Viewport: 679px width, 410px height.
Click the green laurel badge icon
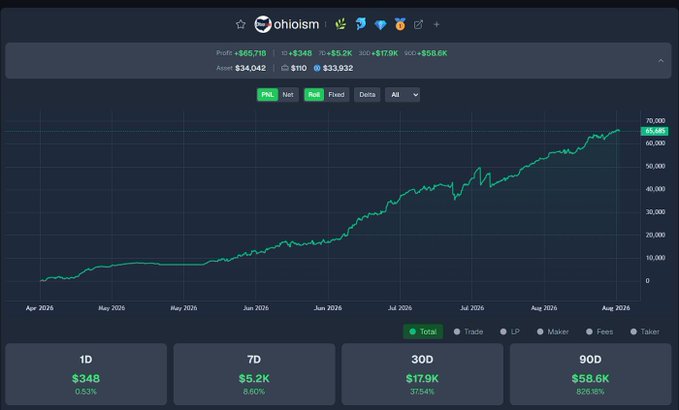[x=340, y=24]
